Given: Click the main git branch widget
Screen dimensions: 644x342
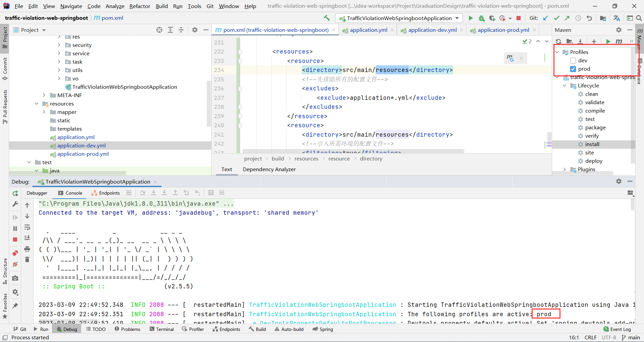Looking at the screenshot, I should click(x=631, y=337).
